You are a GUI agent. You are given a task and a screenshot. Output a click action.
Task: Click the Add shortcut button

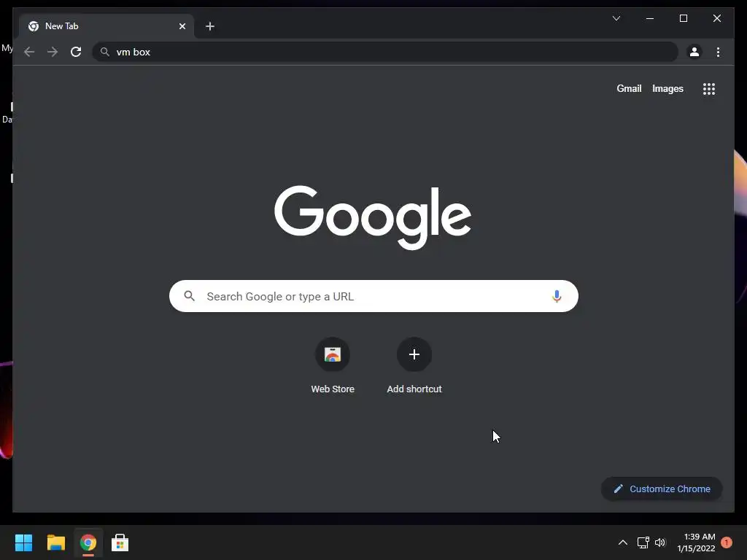[x=414, y=366]
